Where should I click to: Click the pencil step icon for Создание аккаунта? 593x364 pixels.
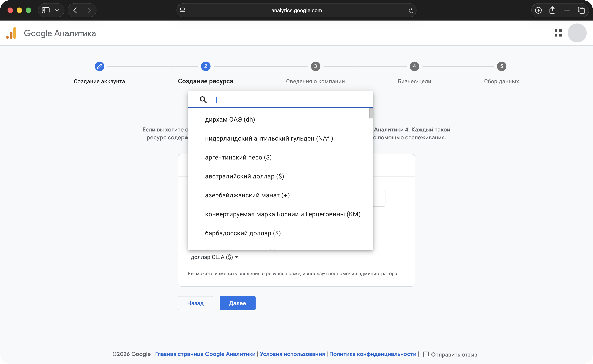99,66
